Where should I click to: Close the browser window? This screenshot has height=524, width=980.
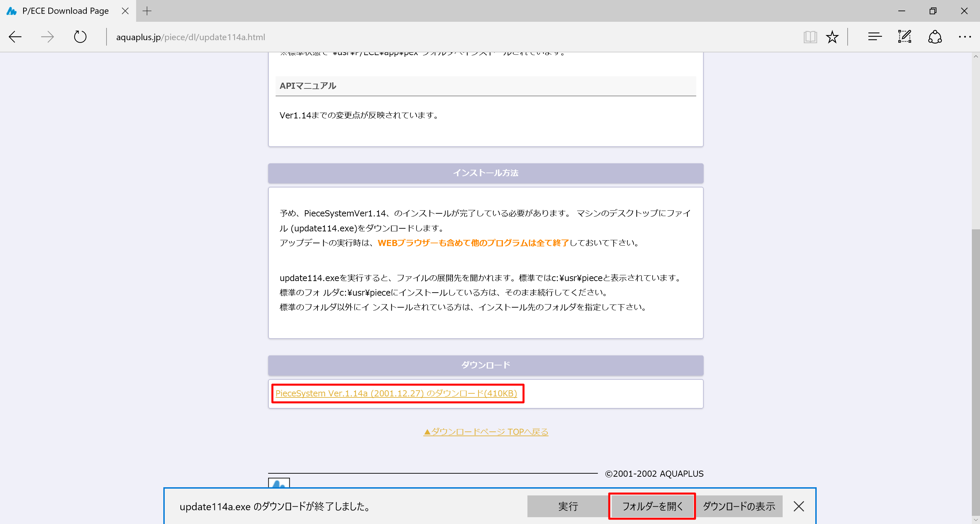(x=964, y=11)
